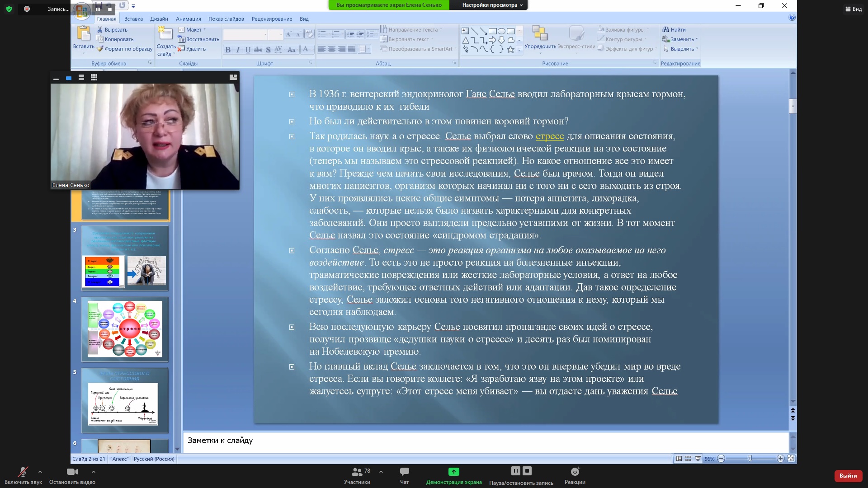This screenshot has width=868, height=488.
Task: Open the Zoom Чат (Chat) panel
Action: point(404,476)
